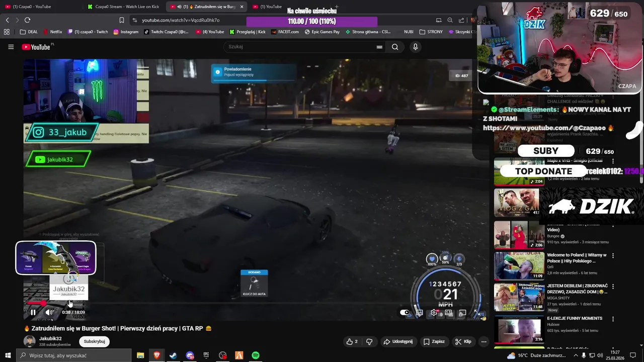Click the Klip clip button
Viewport: 644px width, 362px height.
point(463,341)
